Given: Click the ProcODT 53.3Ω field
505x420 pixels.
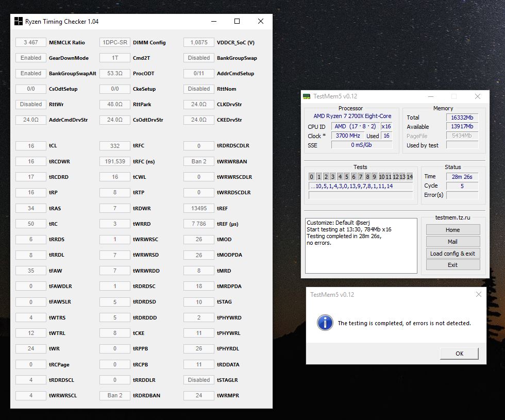Looking at the screenshot, I should (x=115, y=73).
